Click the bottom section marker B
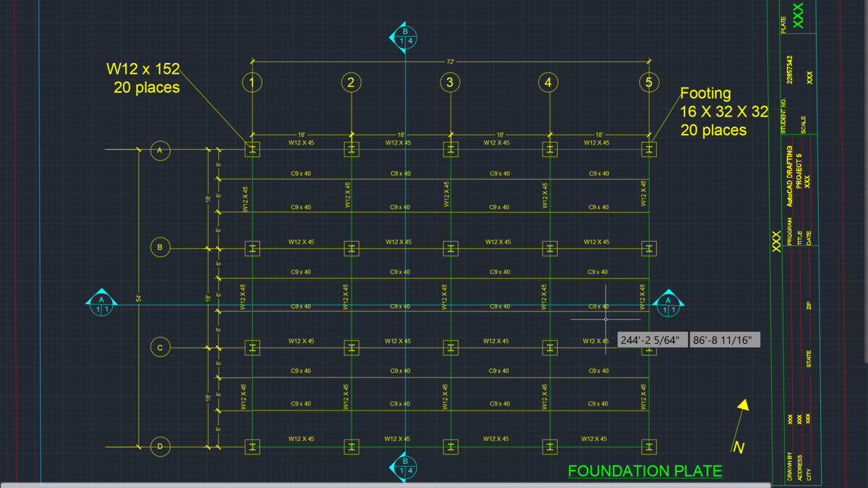868x488 pixels. pyautogui.click(x=405, y=466)
